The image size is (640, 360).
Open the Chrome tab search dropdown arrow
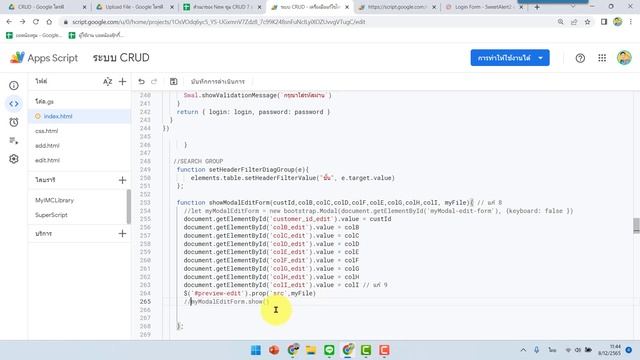point(573,7)
